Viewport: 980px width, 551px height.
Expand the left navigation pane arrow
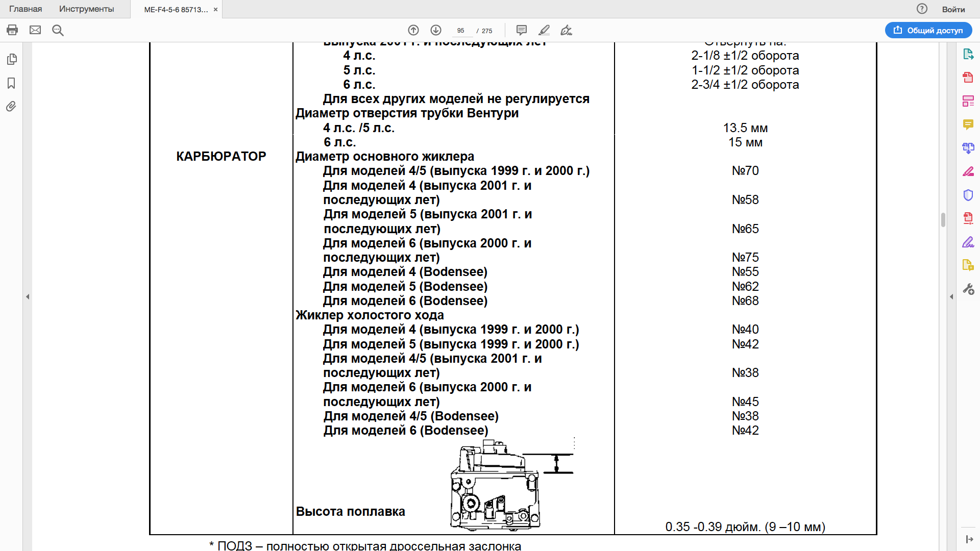[x=28, y=296]
